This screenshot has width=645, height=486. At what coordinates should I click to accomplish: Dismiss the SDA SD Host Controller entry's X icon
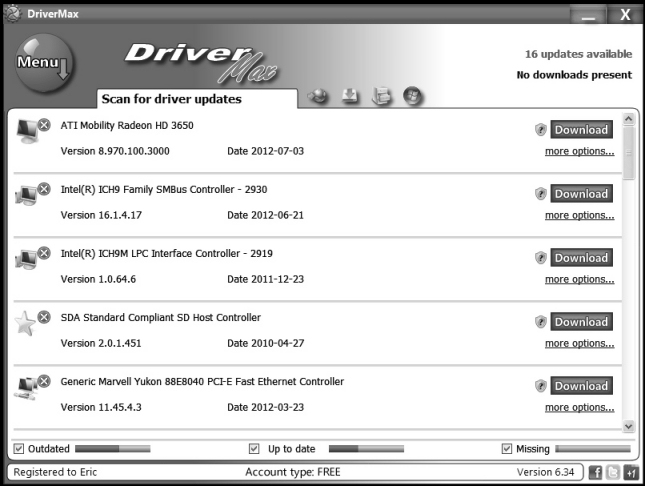click(44, 317)
